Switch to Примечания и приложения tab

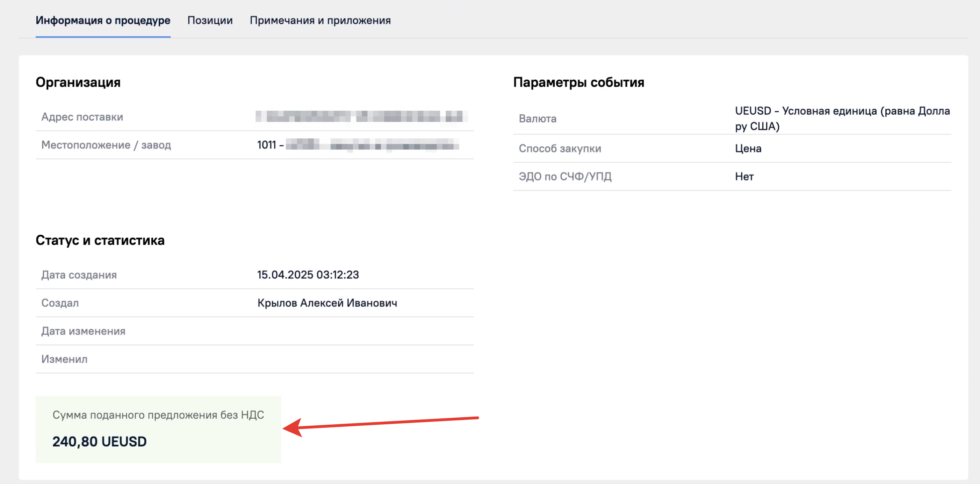coord(320,20)
